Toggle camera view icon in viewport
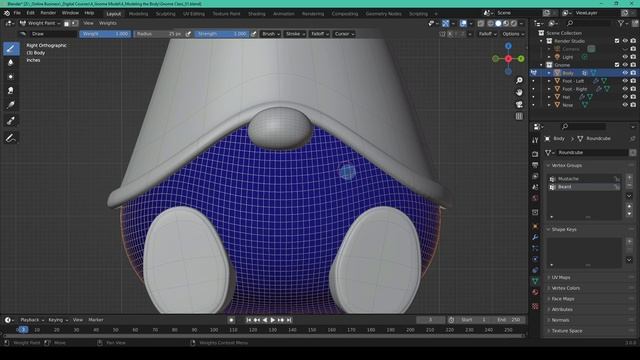 tap(519, 104)
